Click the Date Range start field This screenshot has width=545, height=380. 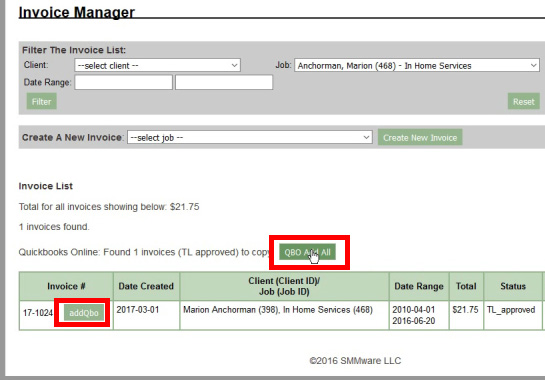[x=123, y=82]
